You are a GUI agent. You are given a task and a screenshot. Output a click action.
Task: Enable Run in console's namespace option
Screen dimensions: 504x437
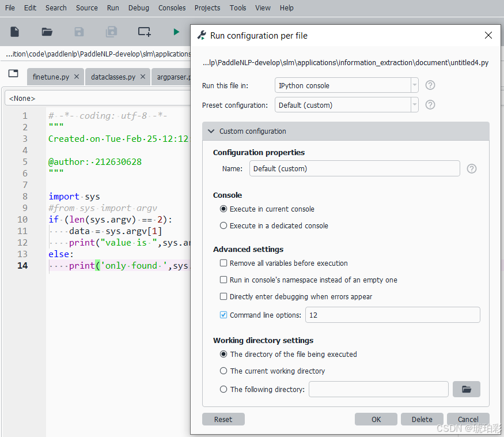coord(223,280)
